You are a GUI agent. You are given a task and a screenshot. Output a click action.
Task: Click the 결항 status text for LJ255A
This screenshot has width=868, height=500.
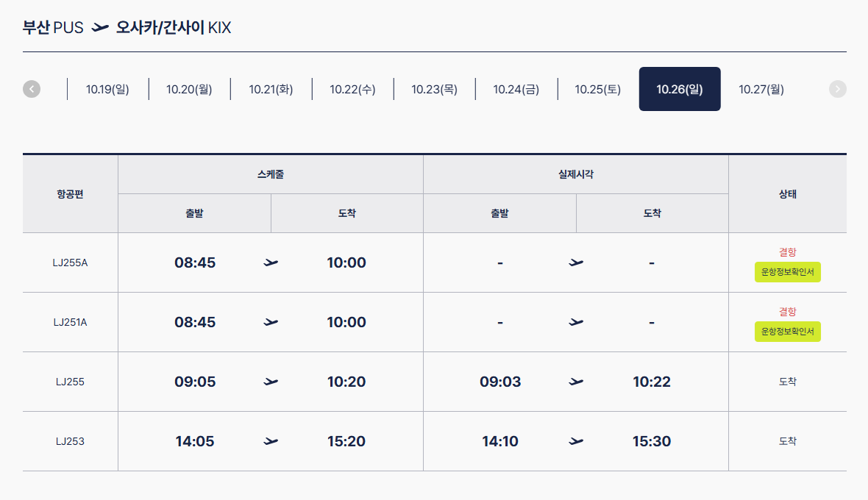tap(787, 252)
